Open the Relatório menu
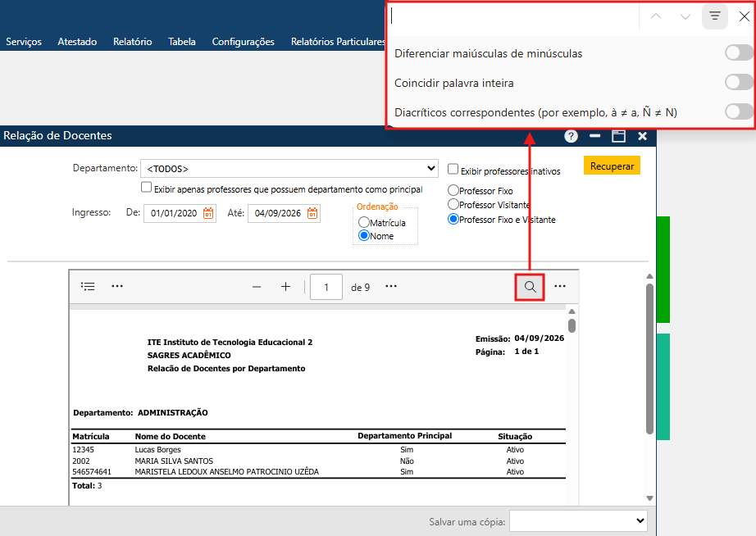 [x=133, y=42]
